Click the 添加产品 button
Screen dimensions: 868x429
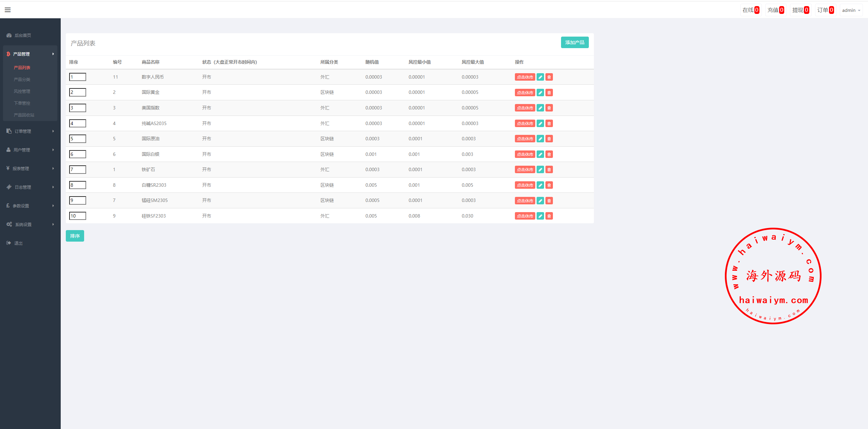575,42
